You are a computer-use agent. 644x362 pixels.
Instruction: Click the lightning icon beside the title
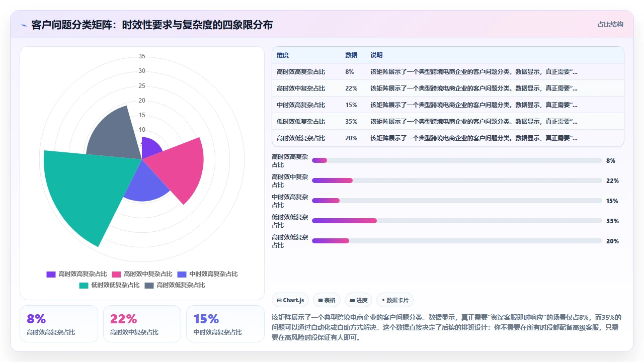(x=24, y=25)
